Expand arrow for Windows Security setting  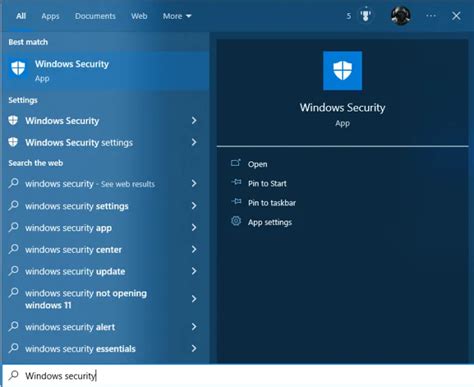tap(194, 121)
